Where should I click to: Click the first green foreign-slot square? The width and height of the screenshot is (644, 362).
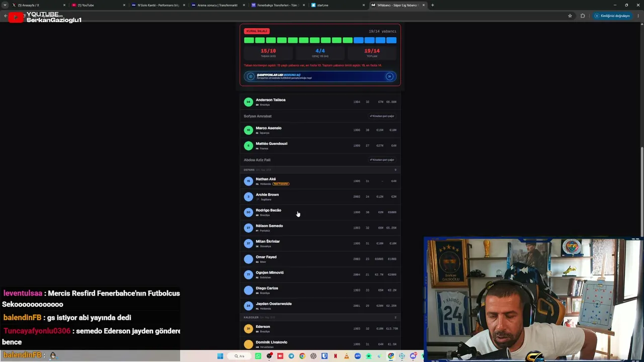point(249,40)
